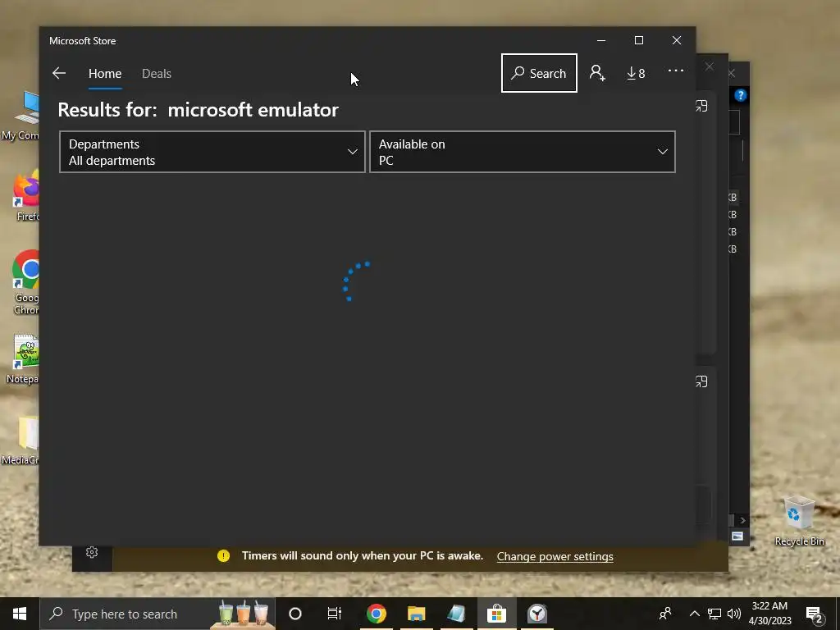Select the Firefox desktop shortcut
Screen dimensions: 840x630
pos(27,195)
